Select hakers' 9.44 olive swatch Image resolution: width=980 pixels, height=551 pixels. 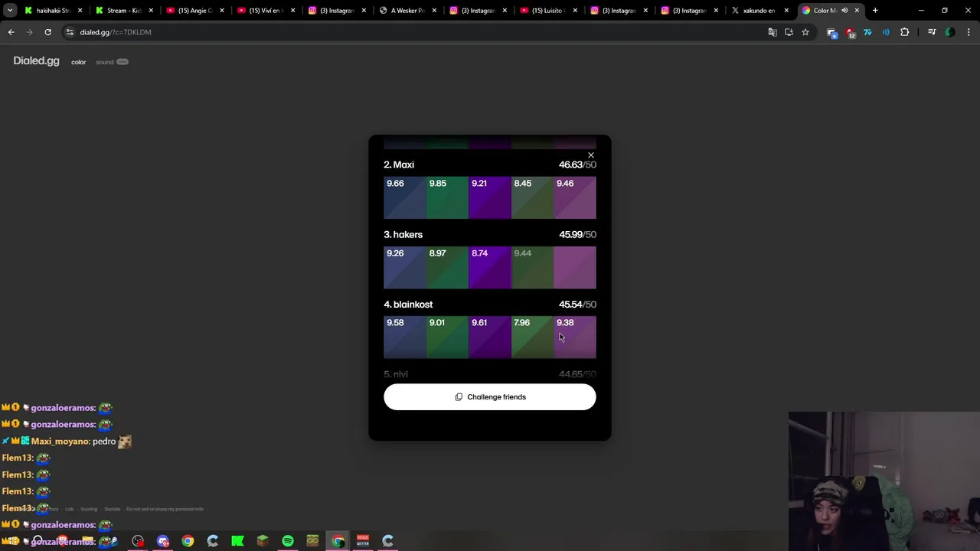coord(532,267)
